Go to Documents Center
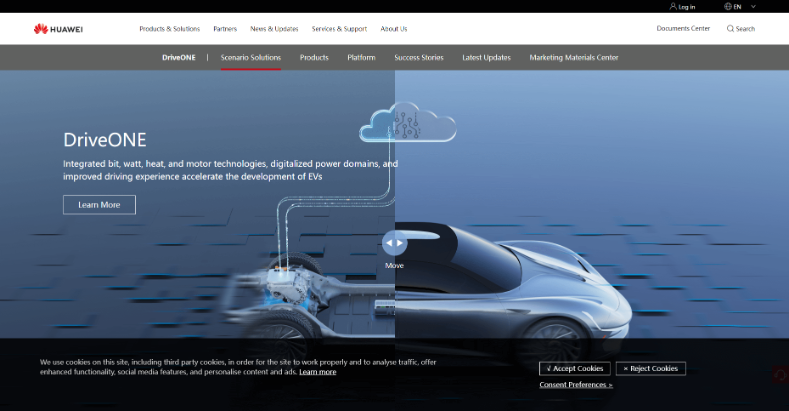This screenshot has height=411, width=789. (683, 28)
